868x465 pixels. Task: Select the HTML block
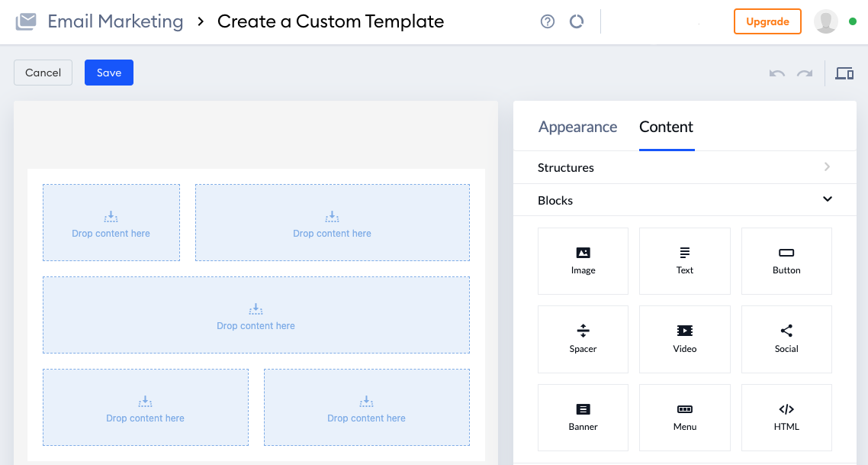[x=786, y=418]
